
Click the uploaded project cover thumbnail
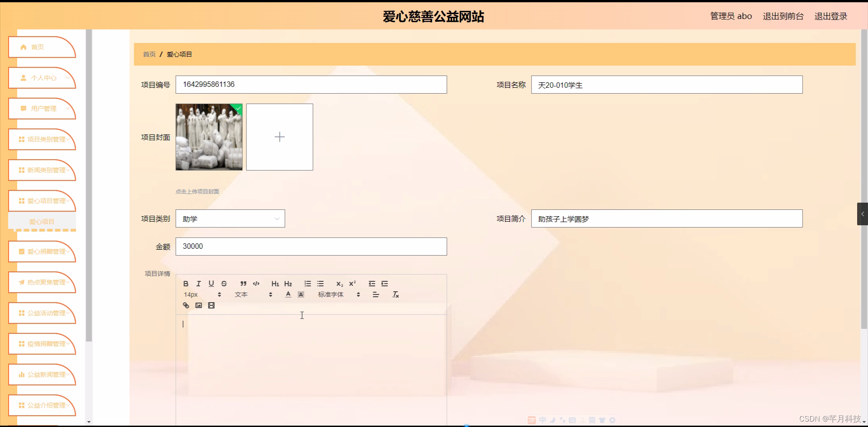click(x=209, y=137)
